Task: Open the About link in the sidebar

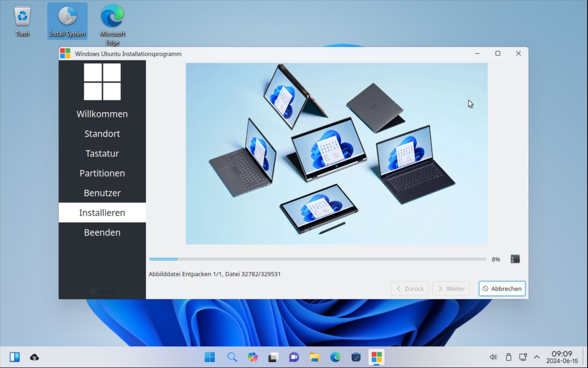Action: (x=102, y=291)
